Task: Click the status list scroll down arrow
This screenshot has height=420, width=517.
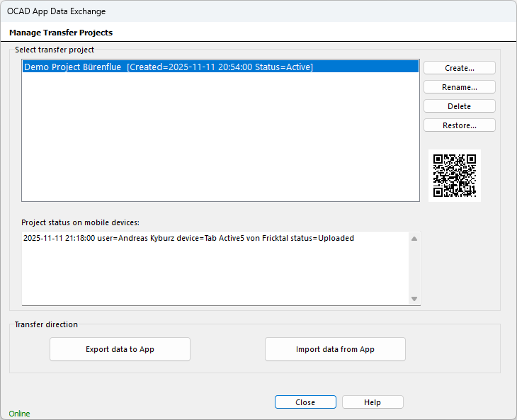Action: [414, 299]
